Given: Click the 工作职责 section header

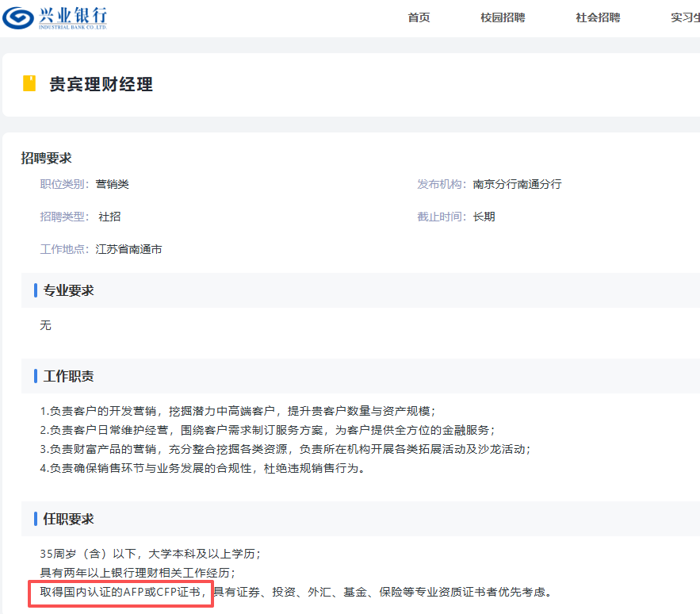Looking at the screenshot, I should coord(68,376).
